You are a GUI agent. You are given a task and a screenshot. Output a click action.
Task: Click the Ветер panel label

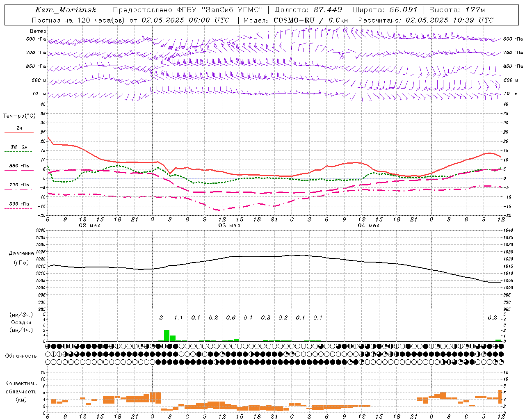coord(38,31)
